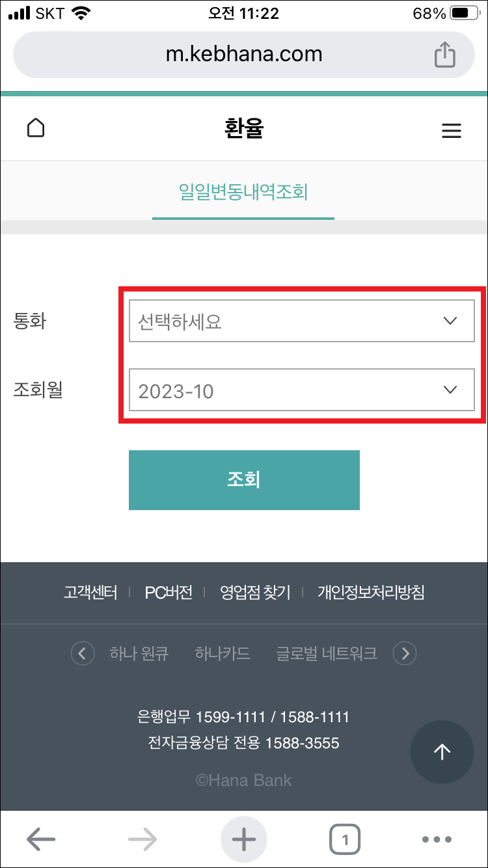Tap the scroll-to-top arrow button
Screen dimensions: 488x868
(x=442, y=752)
